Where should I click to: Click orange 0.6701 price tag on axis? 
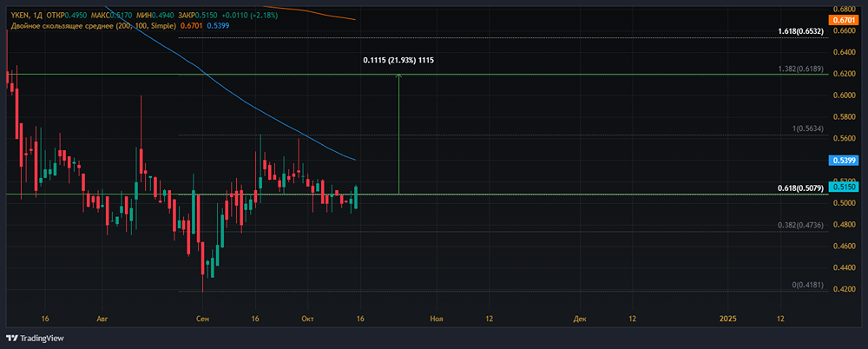coord(843,20)
